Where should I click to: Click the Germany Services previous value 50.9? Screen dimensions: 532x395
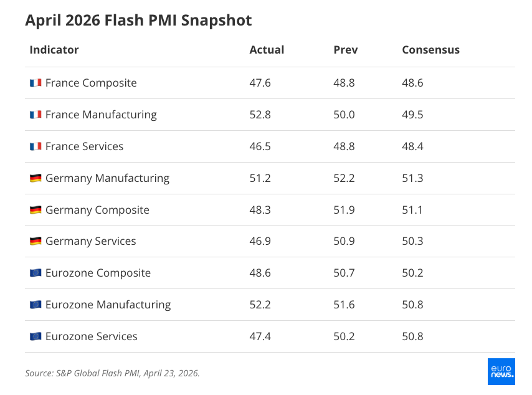[344, 241]
